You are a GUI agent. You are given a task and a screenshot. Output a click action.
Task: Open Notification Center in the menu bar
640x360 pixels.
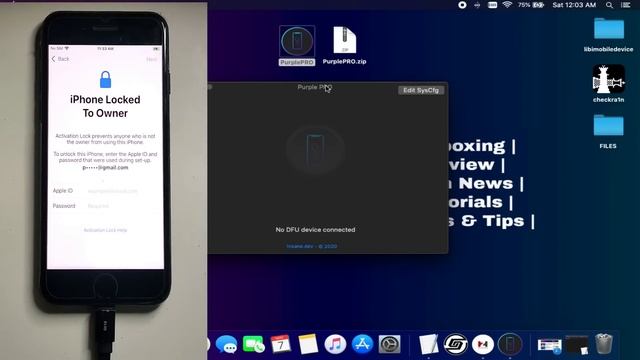(626, 5)
